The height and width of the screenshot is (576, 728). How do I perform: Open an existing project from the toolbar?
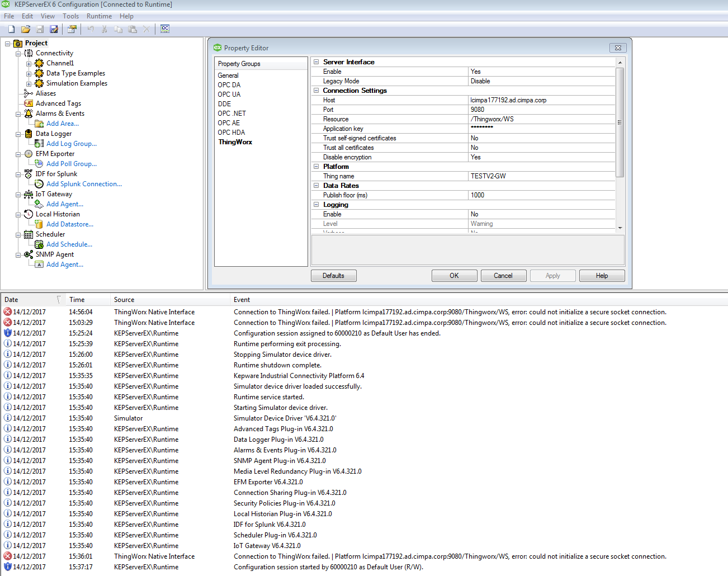click(x=25, y=29)
